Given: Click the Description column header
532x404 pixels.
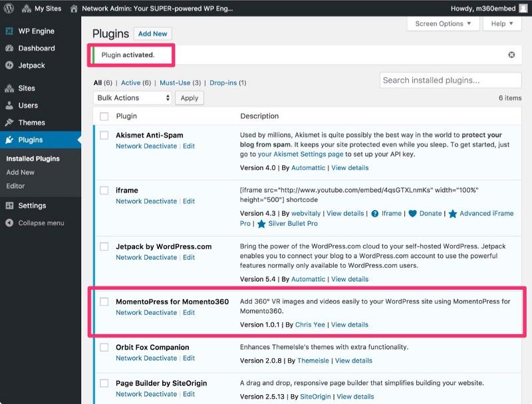Looking at the screenshot, I should [x=259, y=116].
